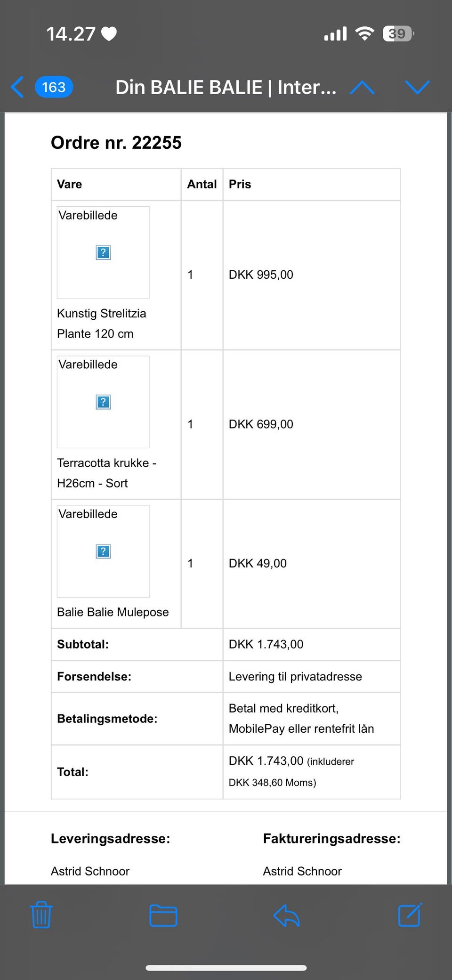Move message using the folder icon
Viewport: 452px width, 980px height.
tap(163, 915)
